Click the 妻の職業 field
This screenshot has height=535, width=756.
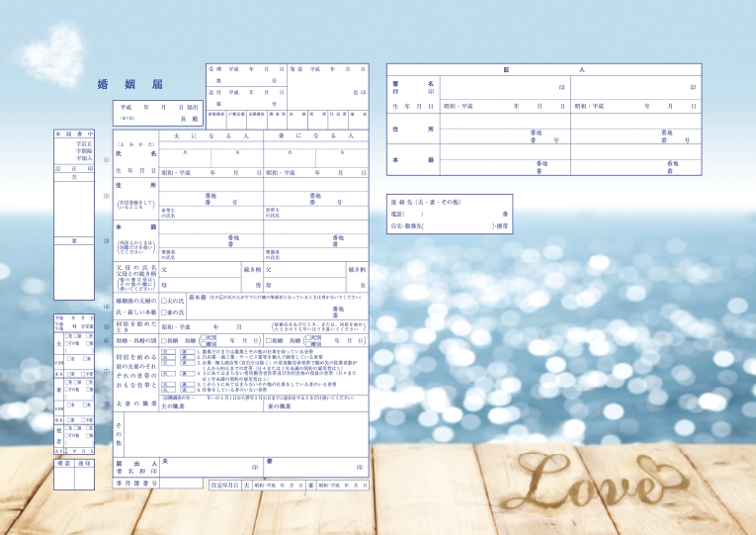tap(316, 406)
